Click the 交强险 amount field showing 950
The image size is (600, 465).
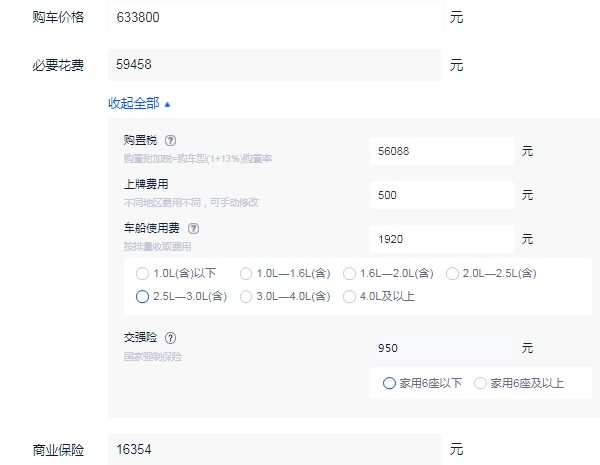tap(440, 348)
